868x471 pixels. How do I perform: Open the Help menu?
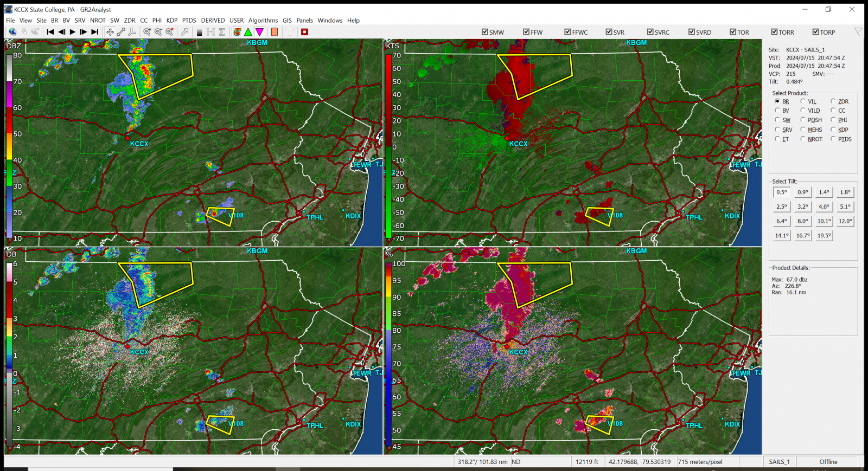353,21
